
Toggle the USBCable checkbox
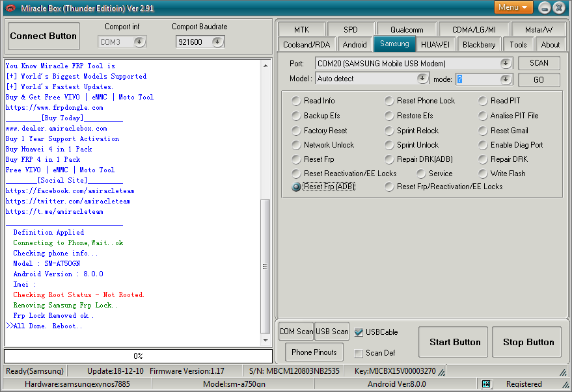click(x=359, y=332)
